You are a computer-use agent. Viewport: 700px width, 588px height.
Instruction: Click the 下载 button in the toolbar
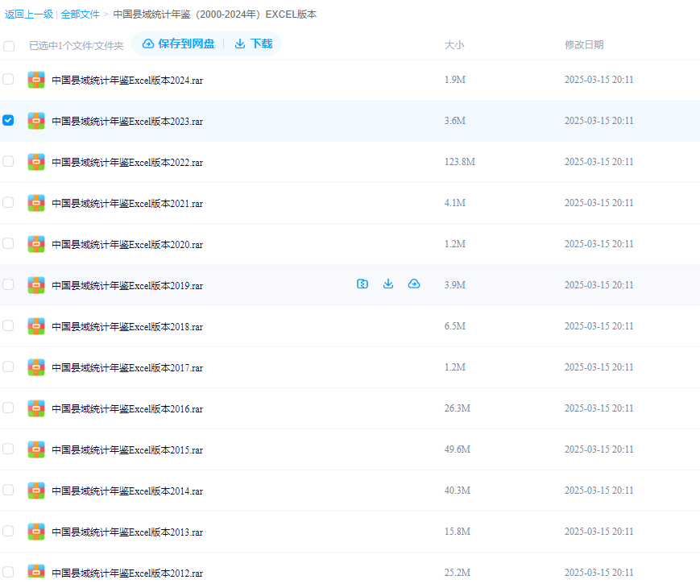point(254,43)
